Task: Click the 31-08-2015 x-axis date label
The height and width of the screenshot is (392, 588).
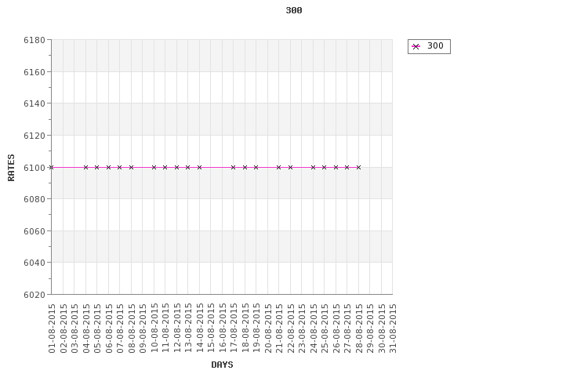Action: pyautogui.click(x=393, y=328)
